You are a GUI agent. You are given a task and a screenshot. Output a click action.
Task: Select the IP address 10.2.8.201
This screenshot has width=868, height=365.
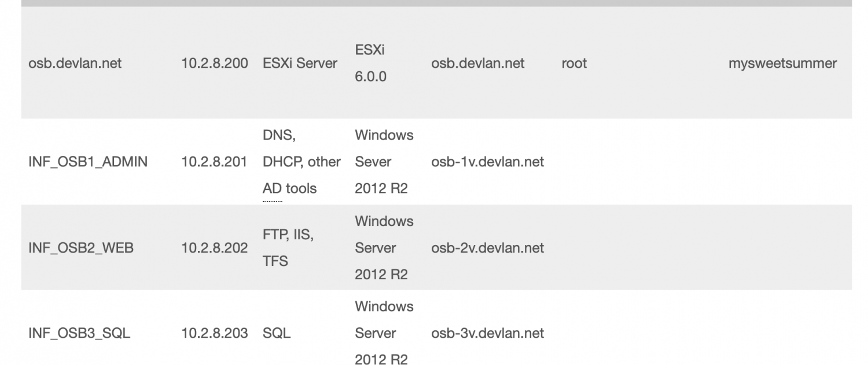214,162
